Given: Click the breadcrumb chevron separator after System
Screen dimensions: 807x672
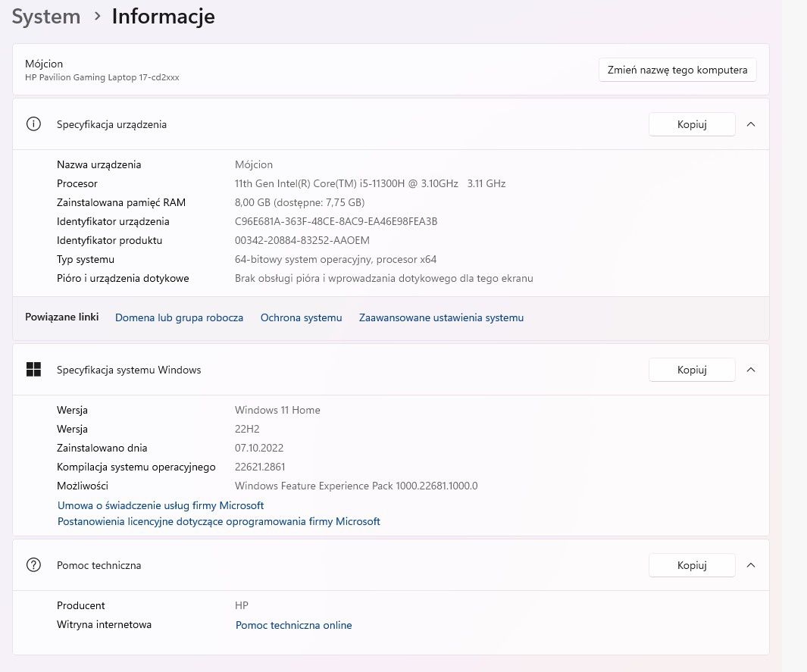Looking at the screenshot, I should coord(97,17).
